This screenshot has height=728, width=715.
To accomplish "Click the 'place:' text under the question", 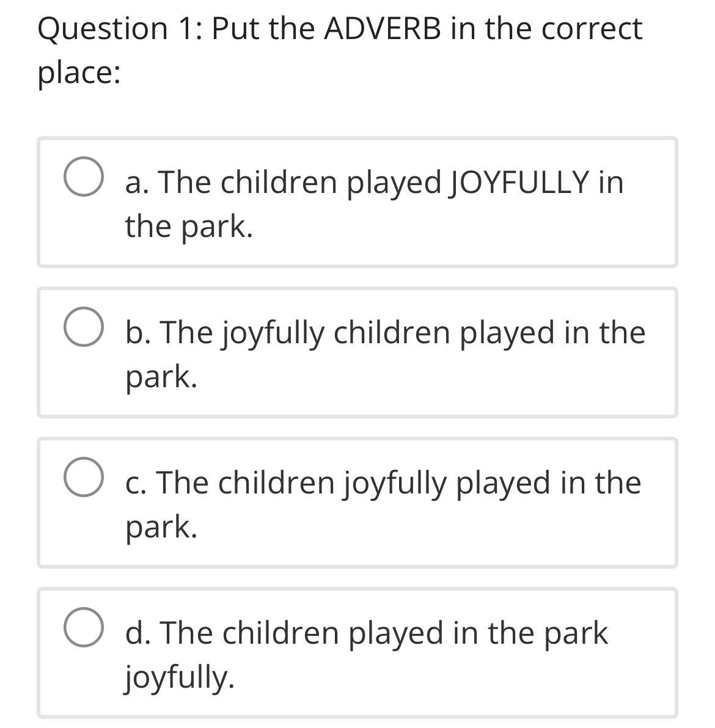I will [78, 72].
